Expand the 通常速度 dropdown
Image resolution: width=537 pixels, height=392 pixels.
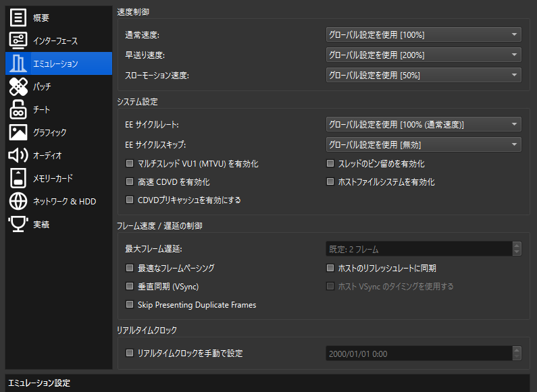click(x=423, y=34)
